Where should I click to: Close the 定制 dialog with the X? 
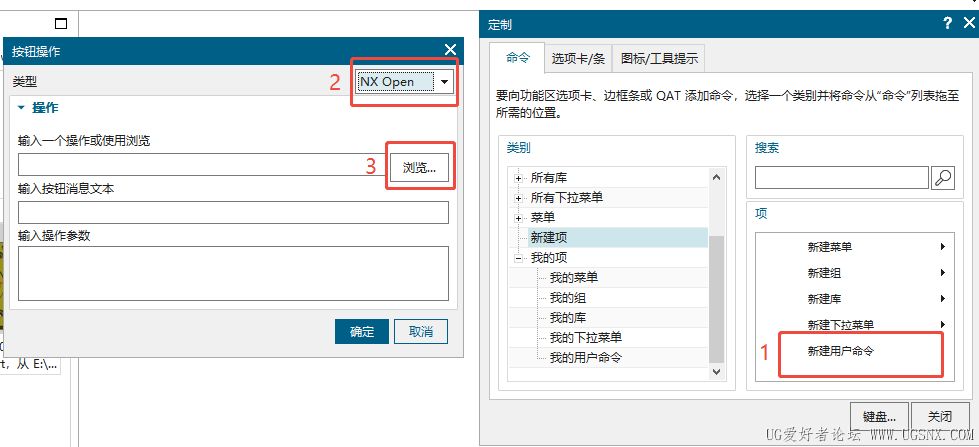[x=968, y=24]
